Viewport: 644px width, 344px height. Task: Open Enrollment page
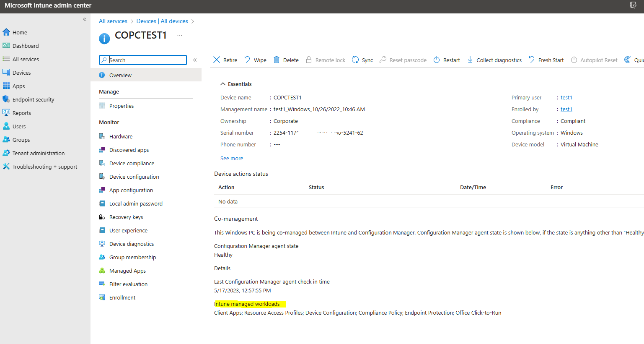[122, 297]
